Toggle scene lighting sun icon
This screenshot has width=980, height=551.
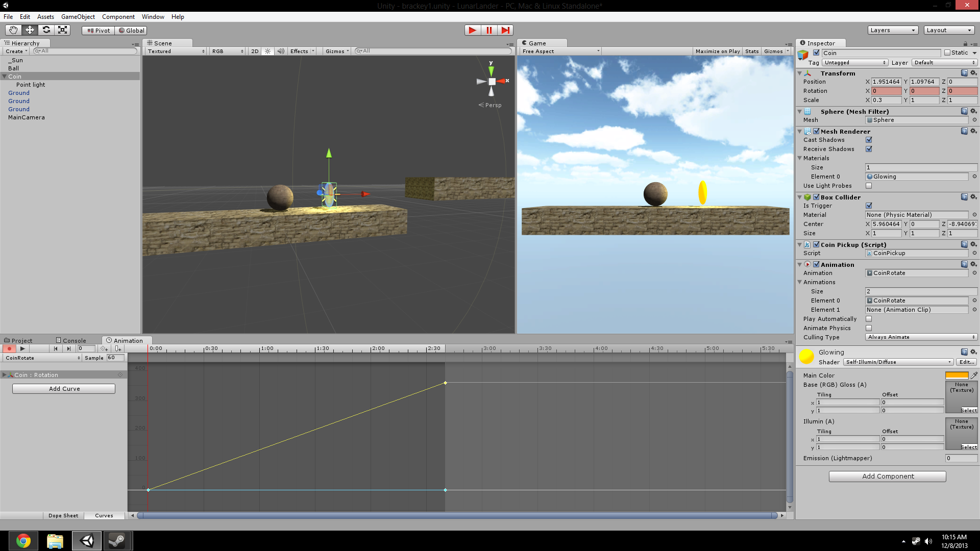click(267, 51)
